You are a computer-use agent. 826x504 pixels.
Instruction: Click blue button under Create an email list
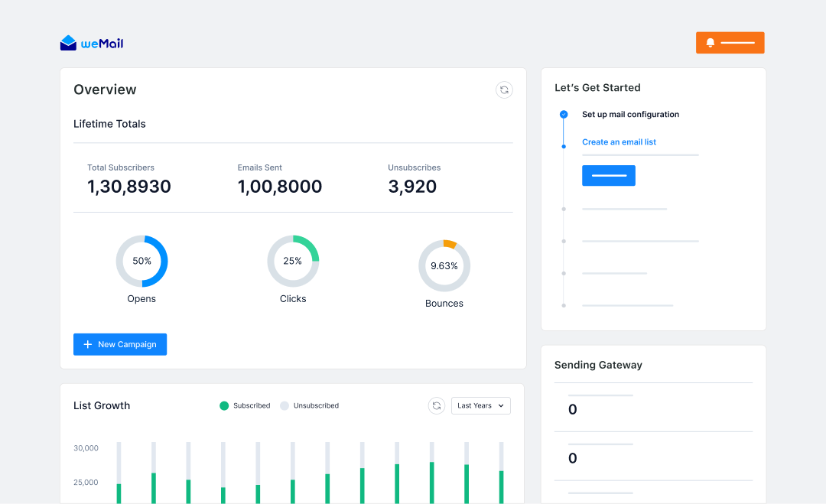tap(609, 176)
